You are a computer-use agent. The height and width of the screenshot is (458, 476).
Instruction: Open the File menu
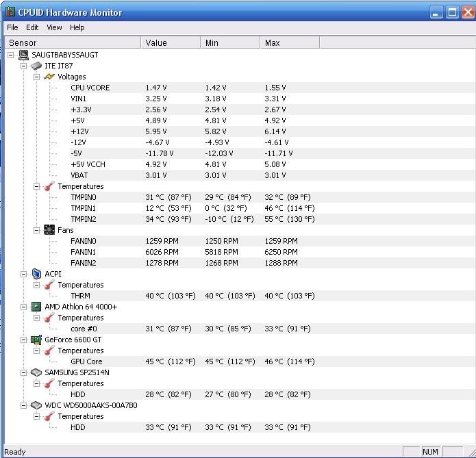point(12,27)
